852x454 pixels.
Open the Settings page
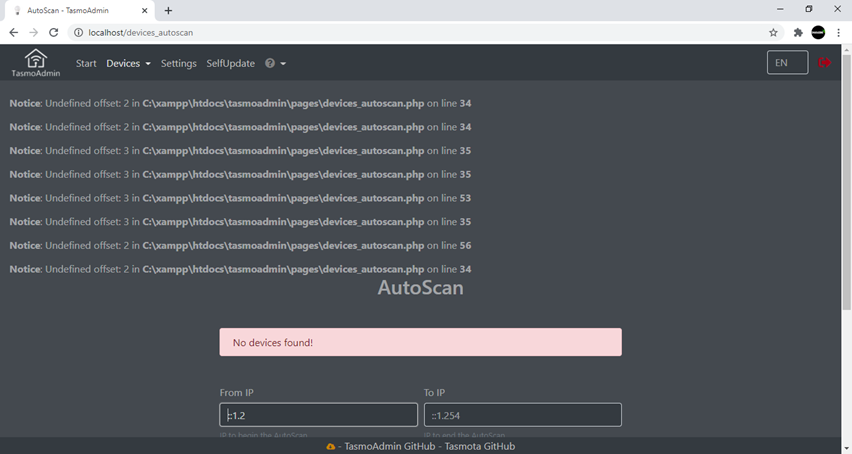point(178,64)
